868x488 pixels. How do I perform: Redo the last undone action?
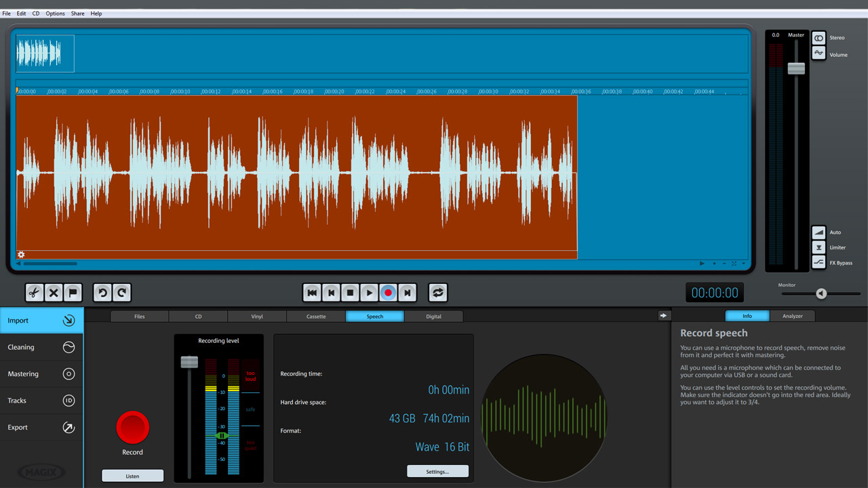click(x=121, y=293)
